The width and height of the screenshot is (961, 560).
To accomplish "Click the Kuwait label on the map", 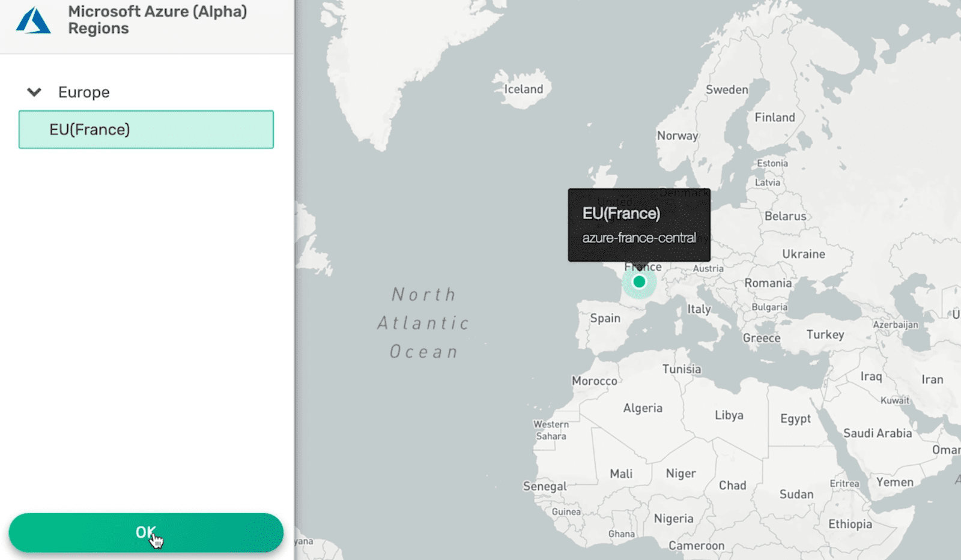I will pos(895,400).
